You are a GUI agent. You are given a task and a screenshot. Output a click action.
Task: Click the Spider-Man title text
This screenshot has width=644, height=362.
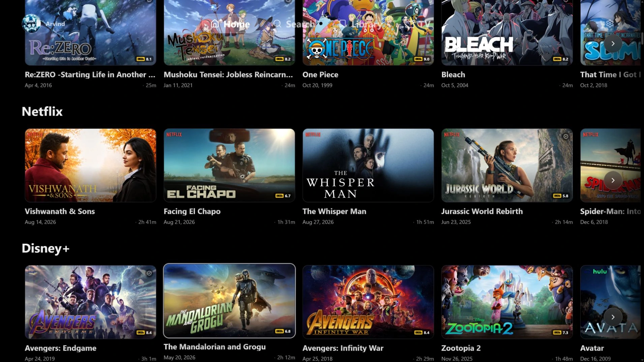click(610, 212)
